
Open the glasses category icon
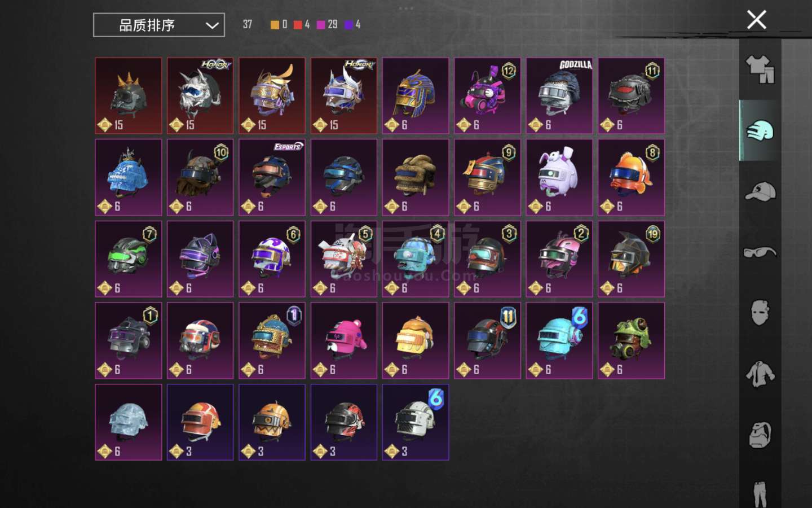point(760,252)
